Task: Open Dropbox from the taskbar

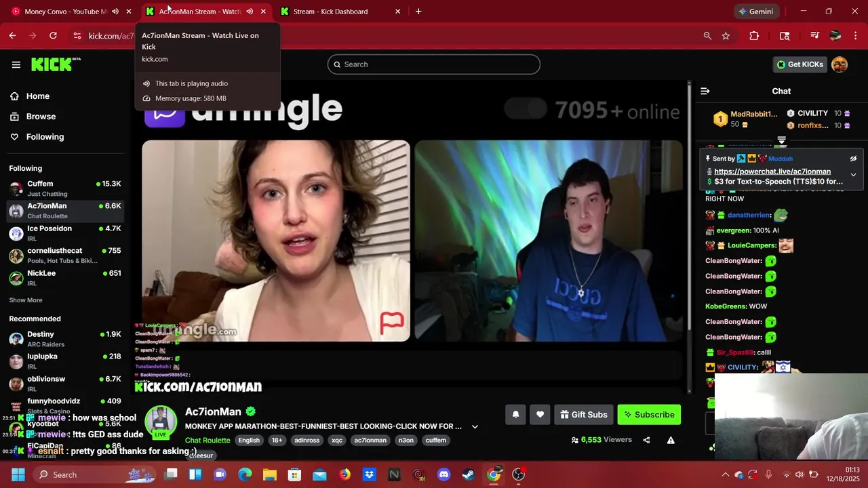Action: click(x=370, y=474)
